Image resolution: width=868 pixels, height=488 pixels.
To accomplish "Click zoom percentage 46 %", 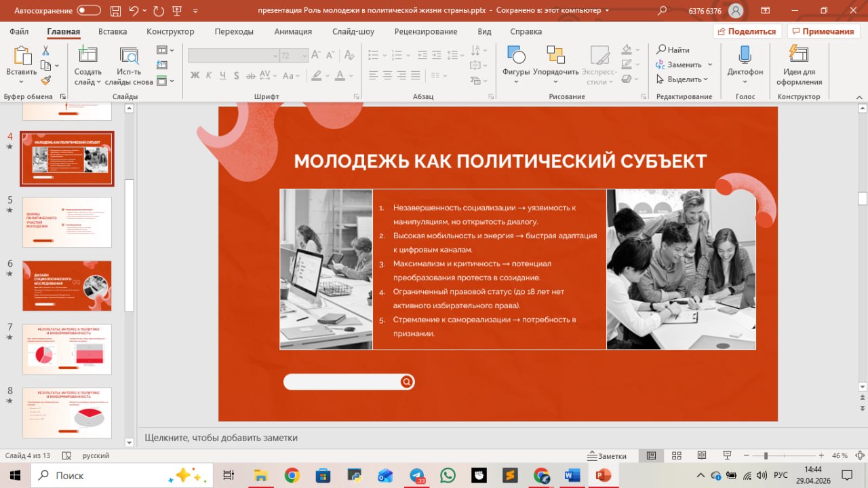I will click(x=840, y=455).
